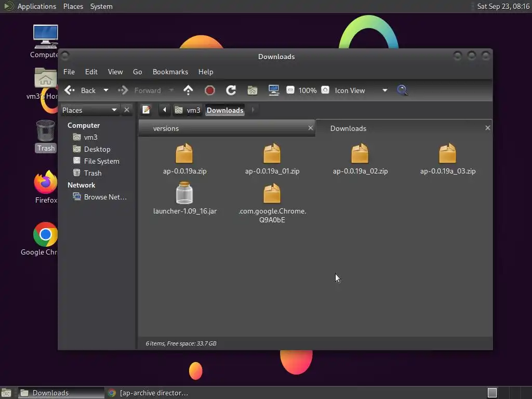Click workspace switcher square in bottom panel
Screen dimensions: 532x399
492,393
